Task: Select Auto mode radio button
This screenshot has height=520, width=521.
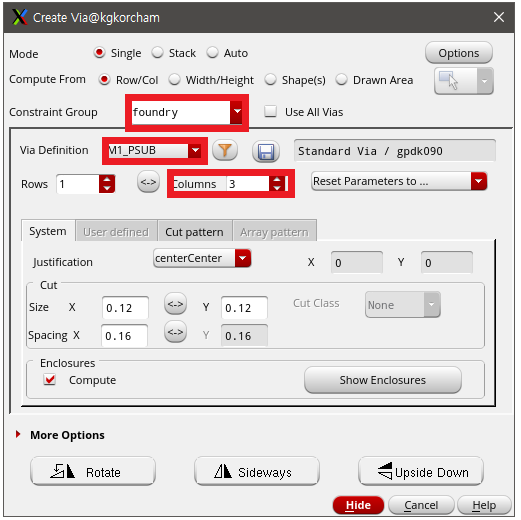Action: click(212, 53)
